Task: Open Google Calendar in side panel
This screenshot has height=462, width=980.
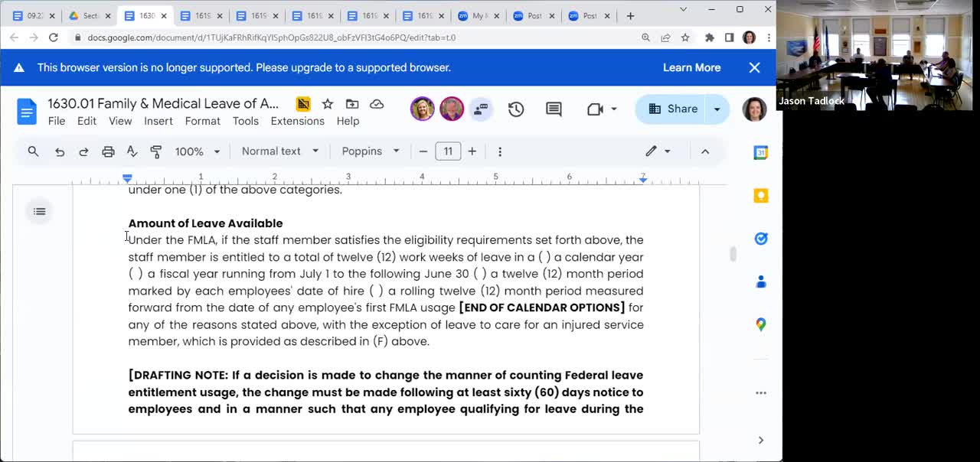Action: tap(760, 153)
